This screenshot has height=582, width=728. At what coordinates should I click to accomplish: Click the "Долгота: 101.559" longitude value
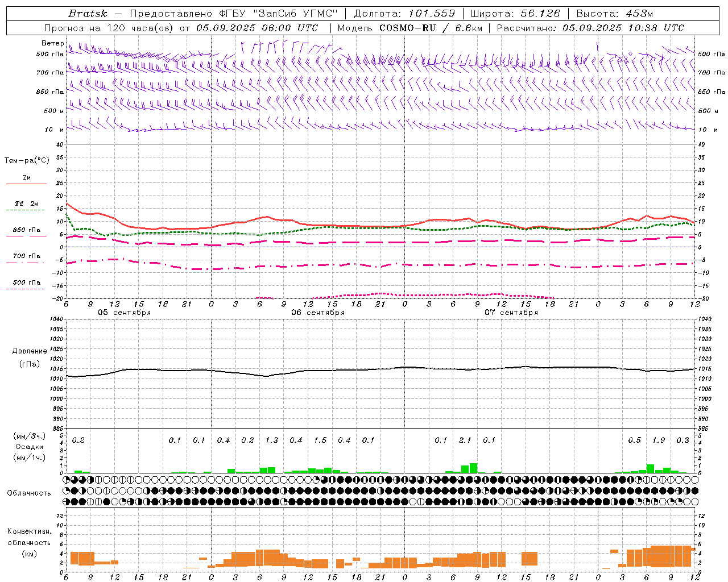tap(404, 14)
